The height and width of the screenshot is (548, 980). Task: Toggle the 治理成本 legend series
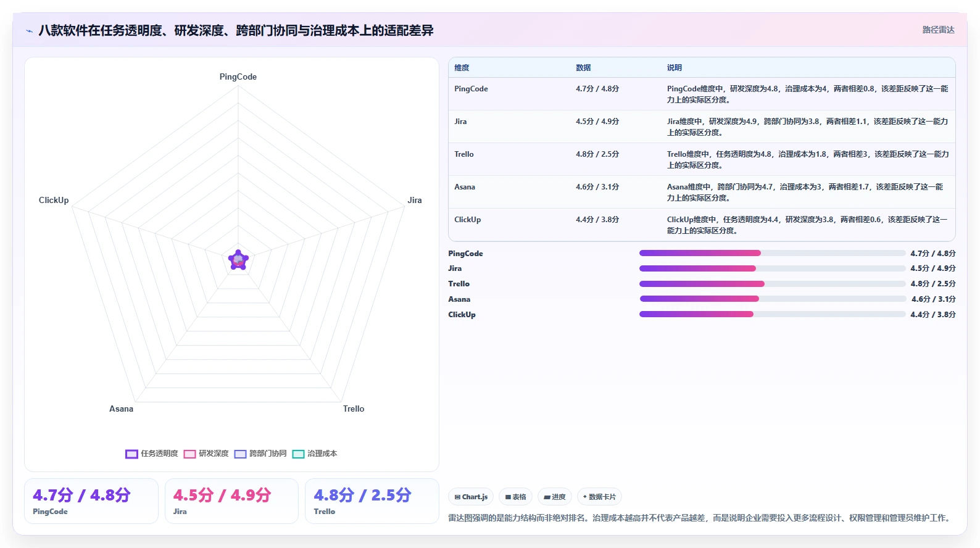point(315,454)
